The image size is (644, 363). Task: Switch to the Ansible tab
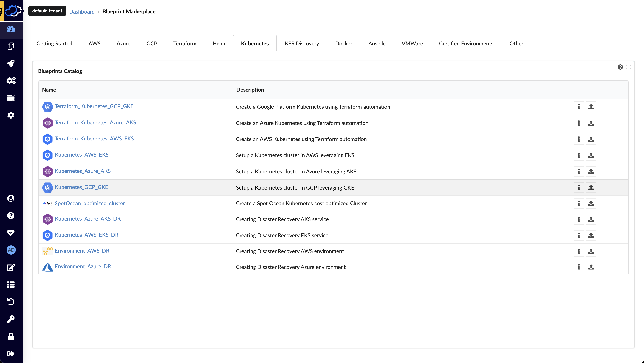[377, 44]
